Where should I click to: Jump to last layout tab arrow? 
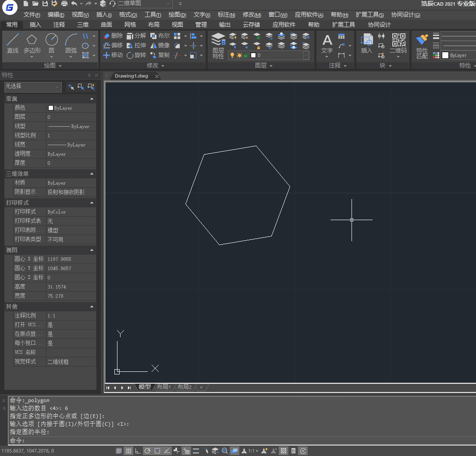(129, 388)
